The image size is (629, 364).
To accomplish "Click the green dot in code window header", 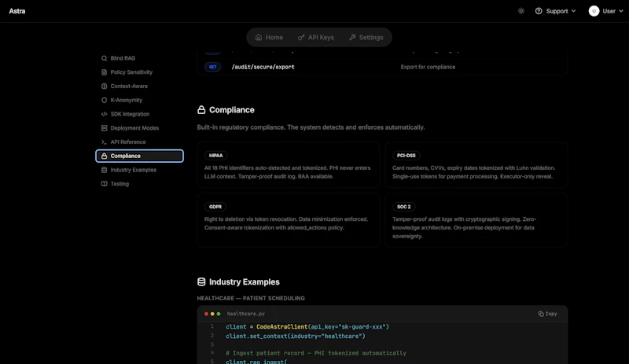I will pos(219,314).
